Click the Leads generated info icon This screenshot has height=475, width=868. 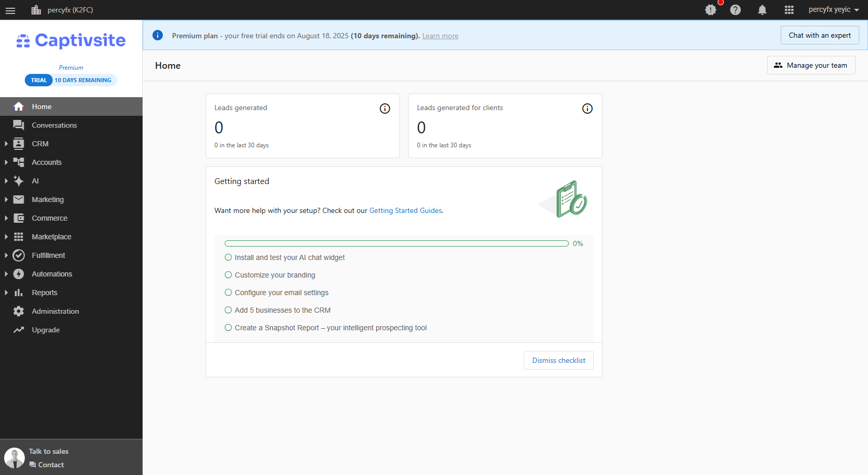pos(385,109)
